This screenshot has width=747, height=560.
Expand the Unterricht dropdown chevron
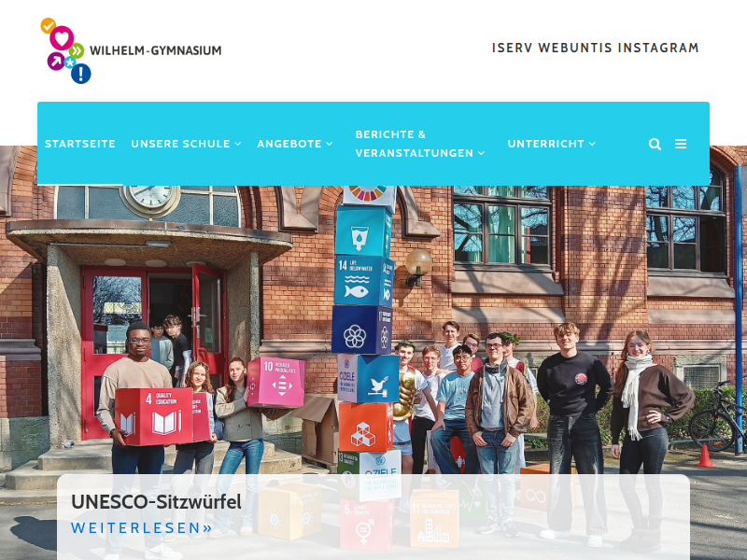tap(592, 144)
